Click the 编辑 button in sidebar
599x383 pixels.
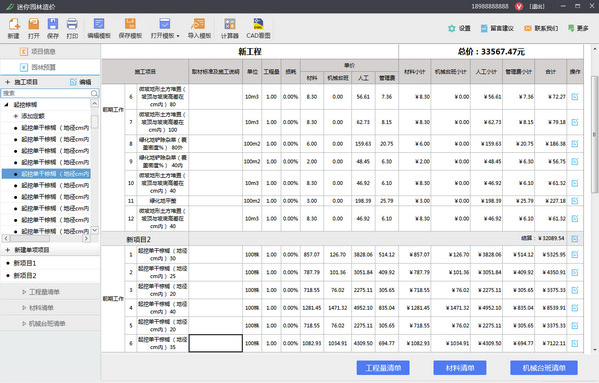click(81, 82)
